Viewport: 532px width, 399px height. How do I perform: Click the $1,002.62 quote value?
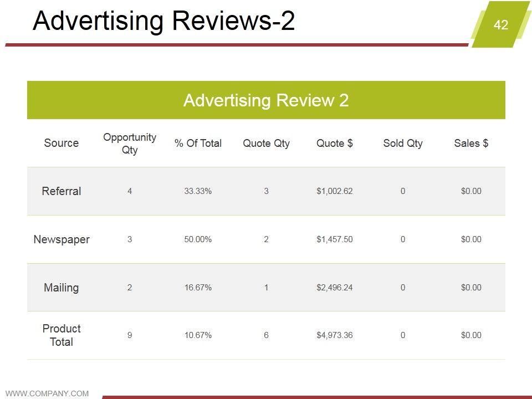click(x=334, y=191)
